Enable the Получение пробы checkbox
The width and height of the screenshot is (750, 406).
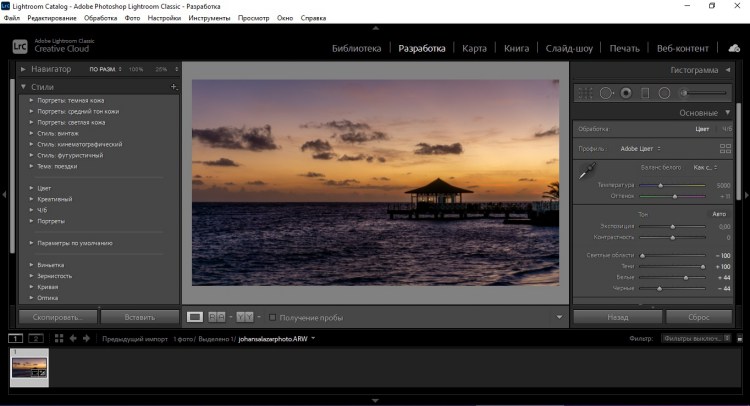point(272,317)
